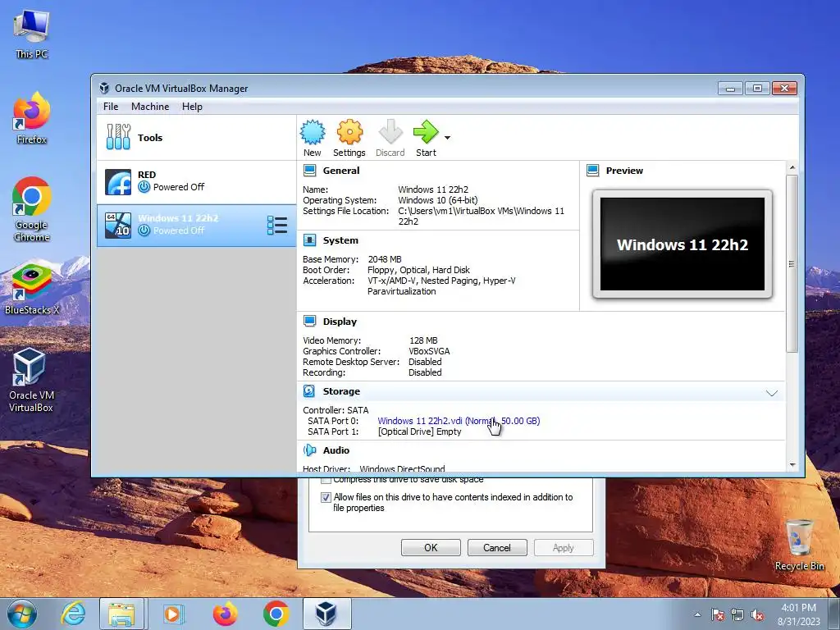Click the Action Center flag tray icon
Image resolution: width=840 pixels, height=630 pixels.
click(717, 614)
